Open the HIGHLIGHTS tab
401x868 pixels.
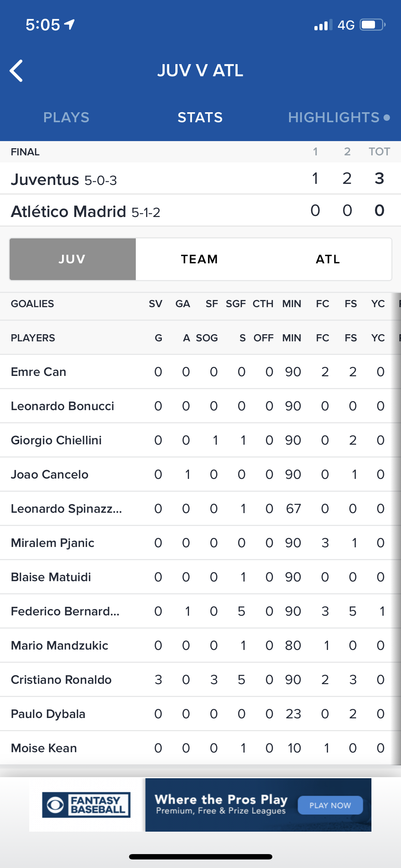pyautogui.click(x=334, y=118)
